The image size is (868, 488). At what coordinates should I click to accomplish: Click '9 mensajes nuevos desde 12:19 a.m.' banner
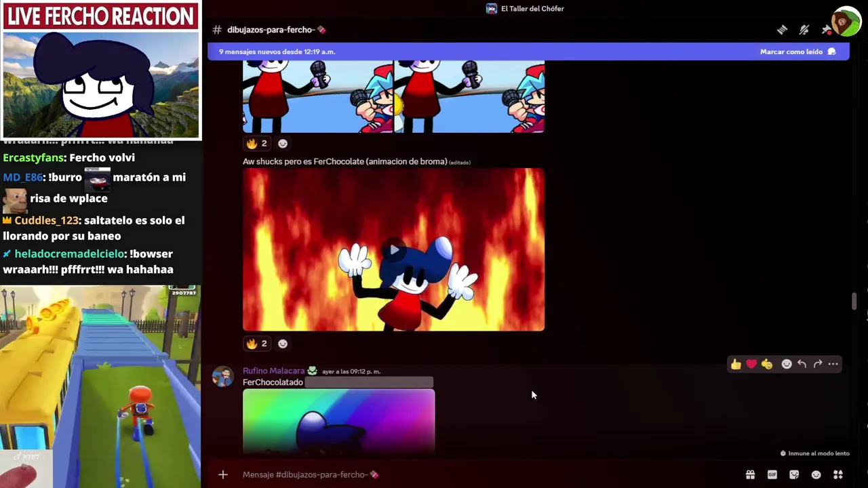[x=277, y=52]
